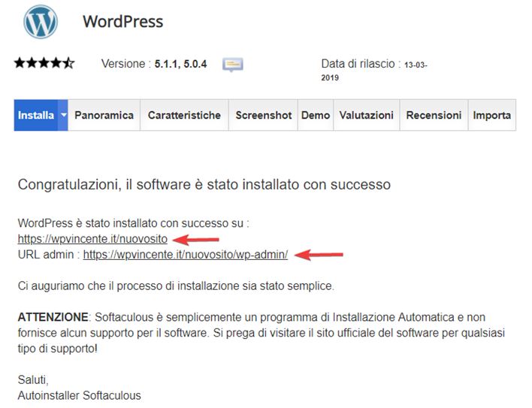Click the ATTENZIONE warning label

point(53,317)
